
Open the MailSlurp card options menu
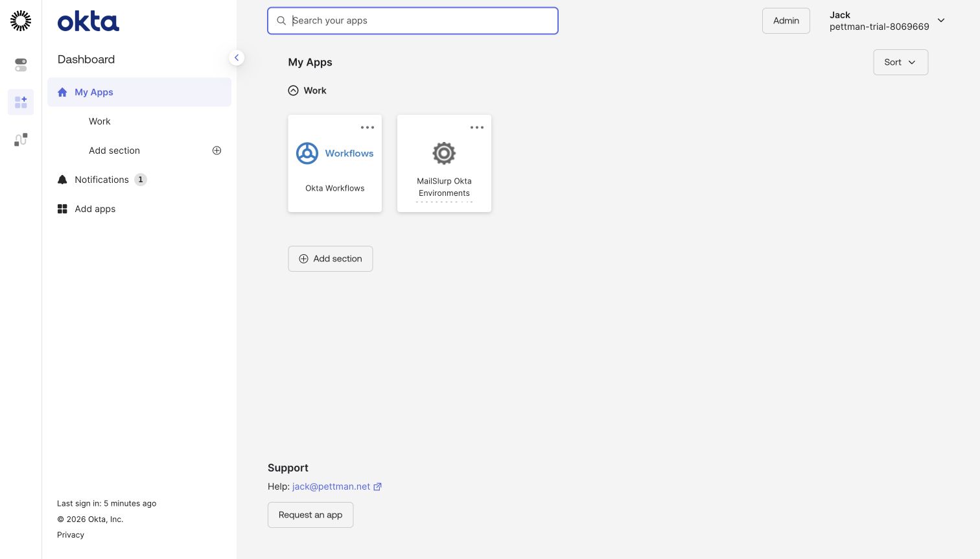477,128
